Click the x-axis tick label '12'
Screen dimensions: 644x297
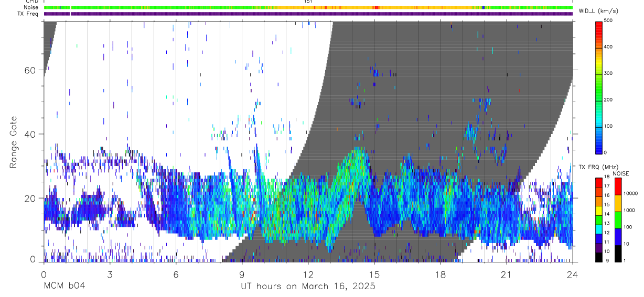pos(308,274)
